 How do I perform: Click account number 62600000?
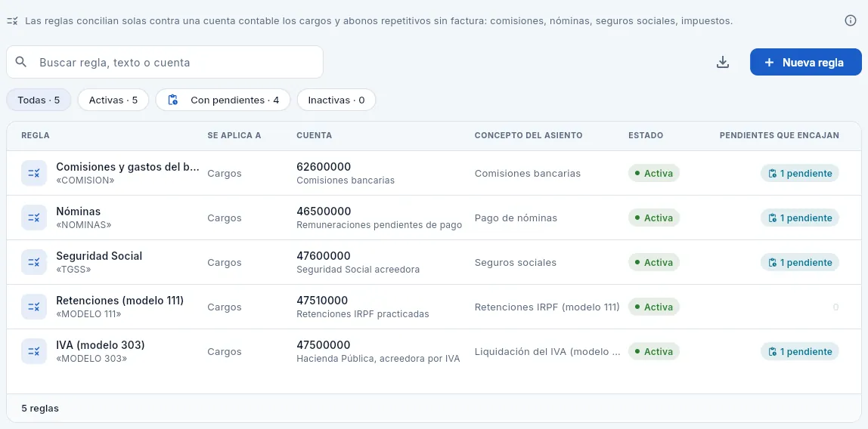click(x=324, y=167)
